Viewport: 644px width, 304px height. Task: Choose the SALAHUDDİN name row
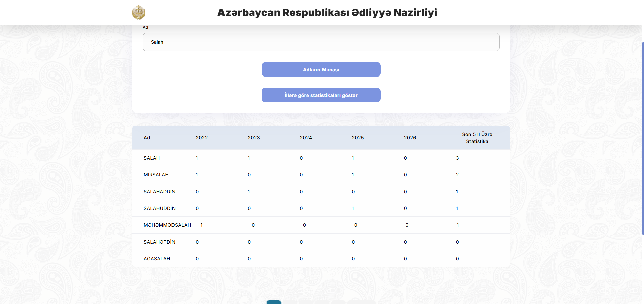[159, 208]
